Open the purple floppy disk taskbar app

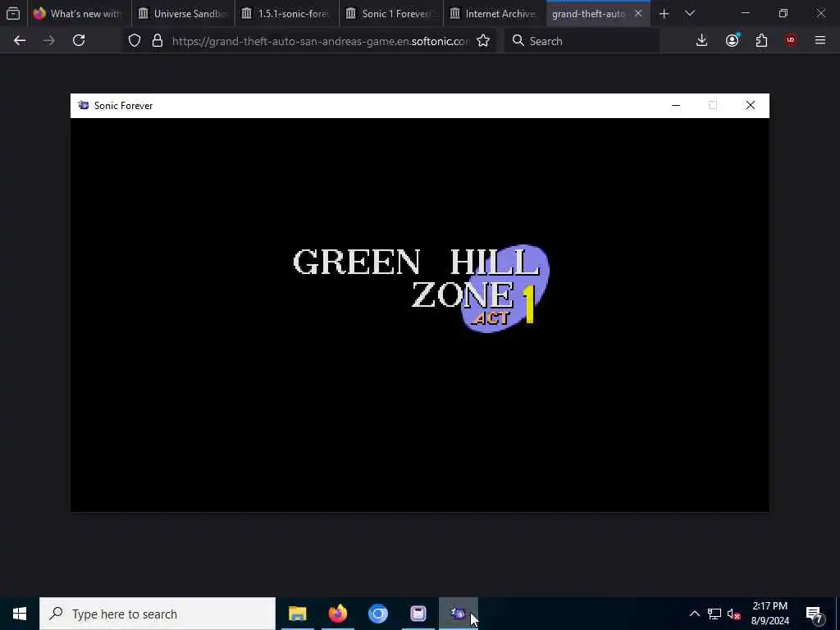(x=418, y=614)
